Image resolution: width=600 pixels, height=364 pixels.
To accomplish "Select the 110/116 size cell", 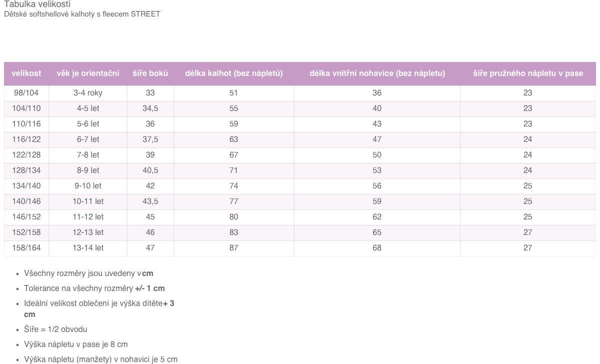I will 26,124.
